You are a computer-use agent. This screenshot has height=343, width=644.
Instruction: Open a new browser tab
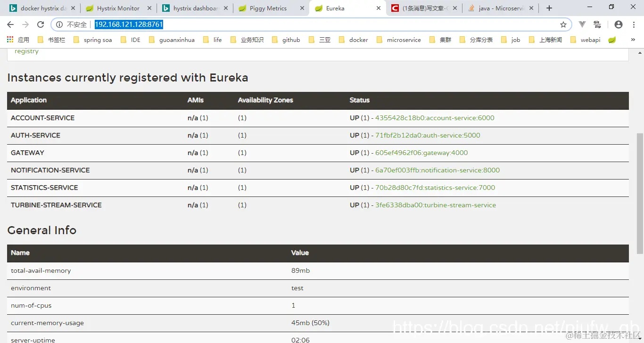549,8
